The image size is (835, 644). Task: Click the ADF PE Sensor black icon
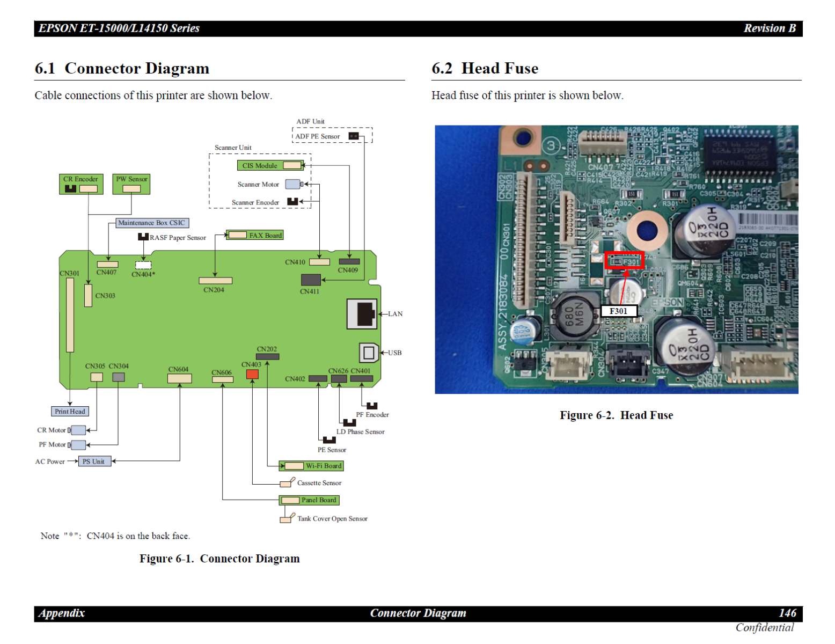(354, 136)
